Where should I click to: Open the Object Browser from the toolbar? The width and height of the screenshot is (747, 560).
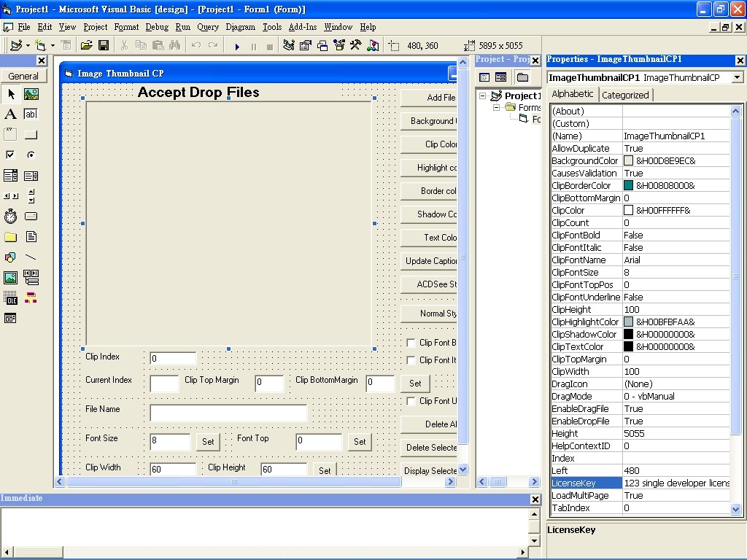click(x=339, y=45)
